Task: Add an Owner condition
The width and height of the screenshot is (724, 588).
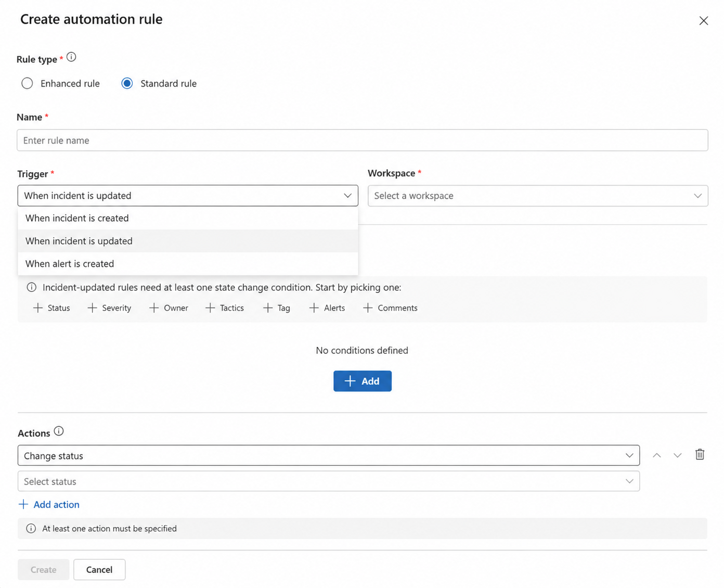Action: click(169, 308)
